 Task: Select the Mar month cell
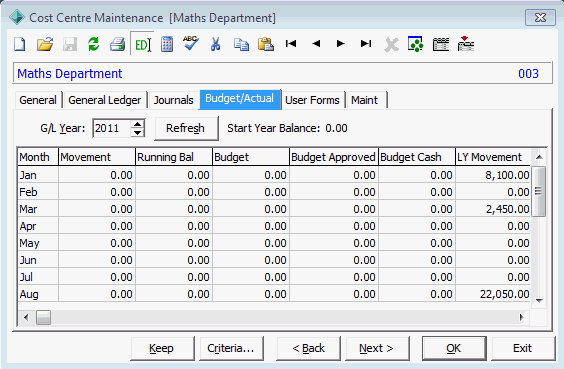pyautogui.click(x=38, y=209)
